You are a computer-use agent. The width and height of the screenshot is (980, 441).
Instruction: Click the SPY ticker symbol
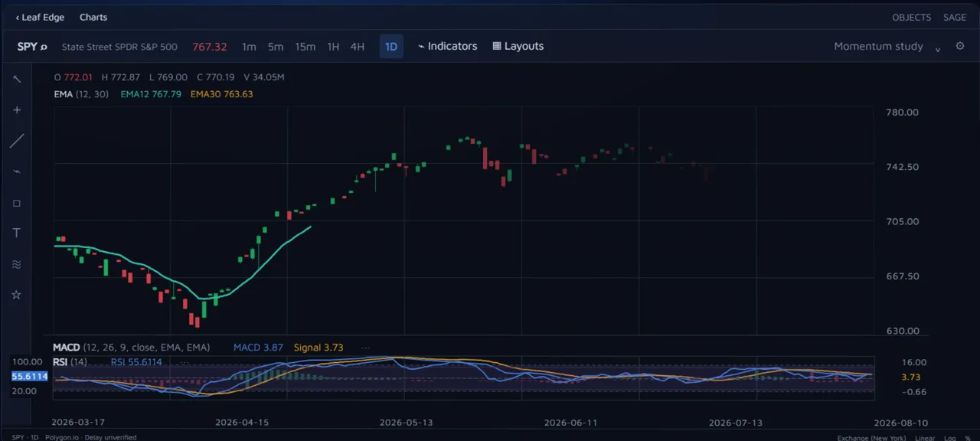27,47
